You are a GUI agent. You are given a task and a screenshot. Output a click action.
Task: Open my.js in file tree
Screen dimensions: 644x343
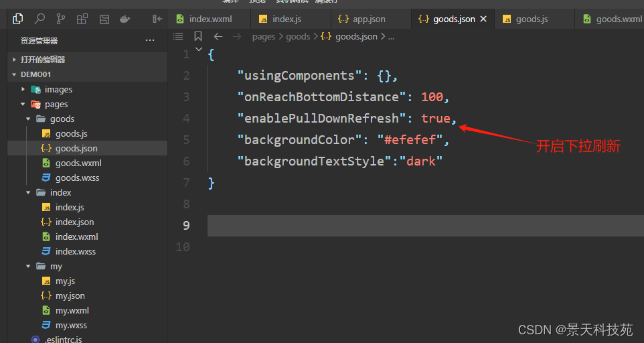pos(87,281)
